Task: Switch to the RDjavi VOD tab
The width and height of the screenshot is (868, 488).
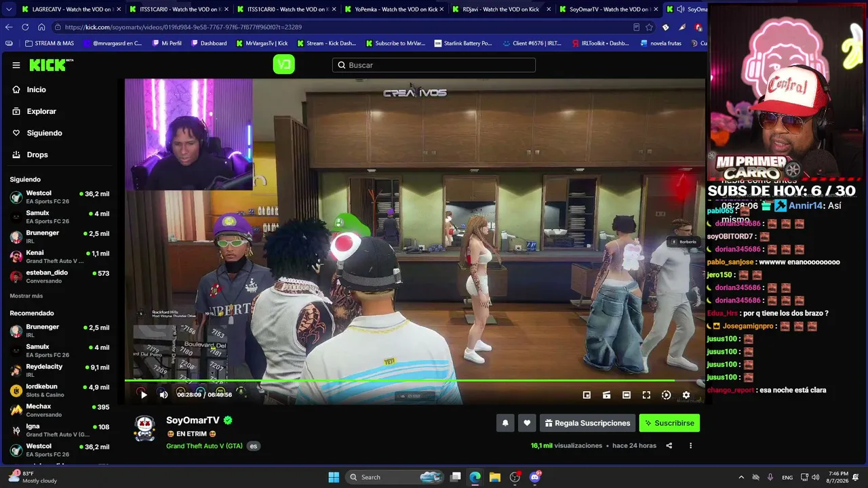Action: tap(502, 9)
